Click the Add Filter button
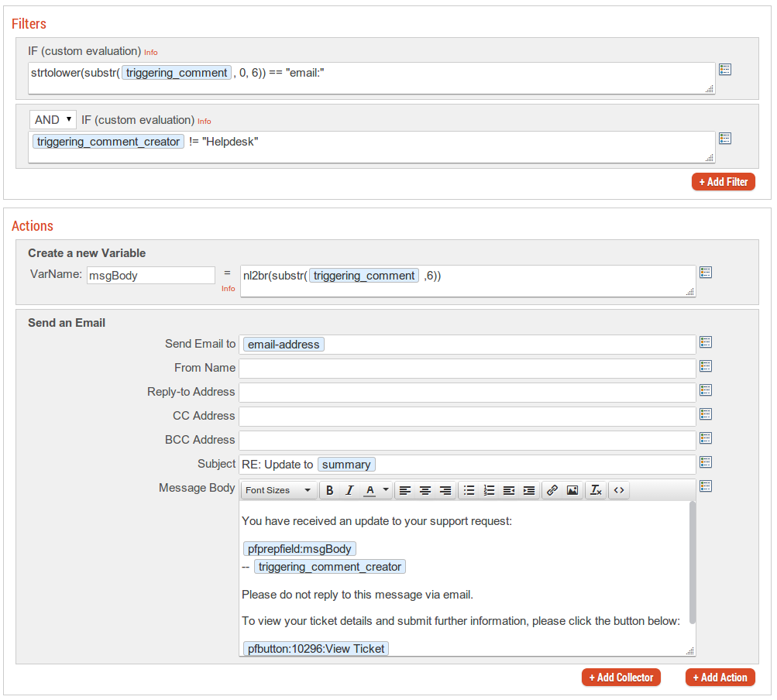The width and height of the screenshot is (777, 700). click(x=723, y=182)
